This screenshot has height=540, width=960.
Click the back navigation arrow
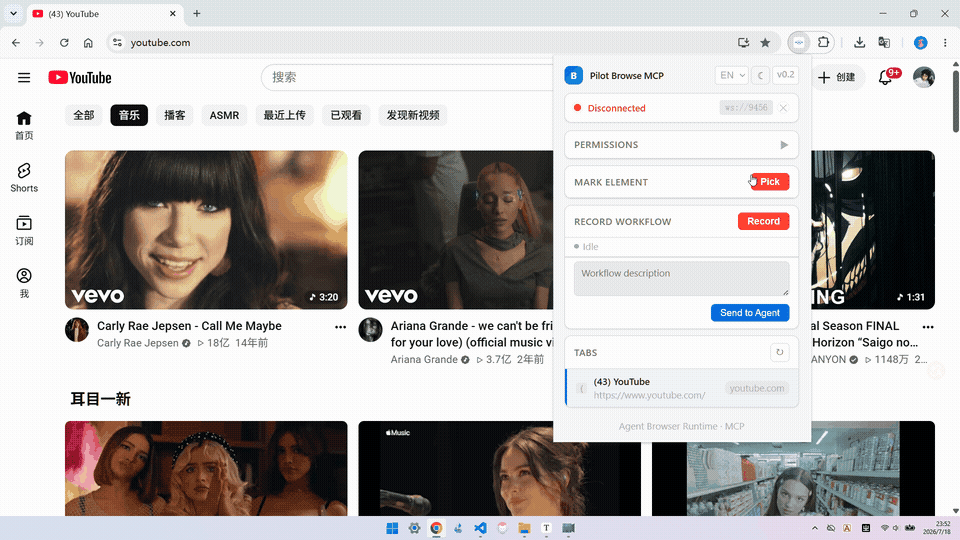[x=16, y=42]
